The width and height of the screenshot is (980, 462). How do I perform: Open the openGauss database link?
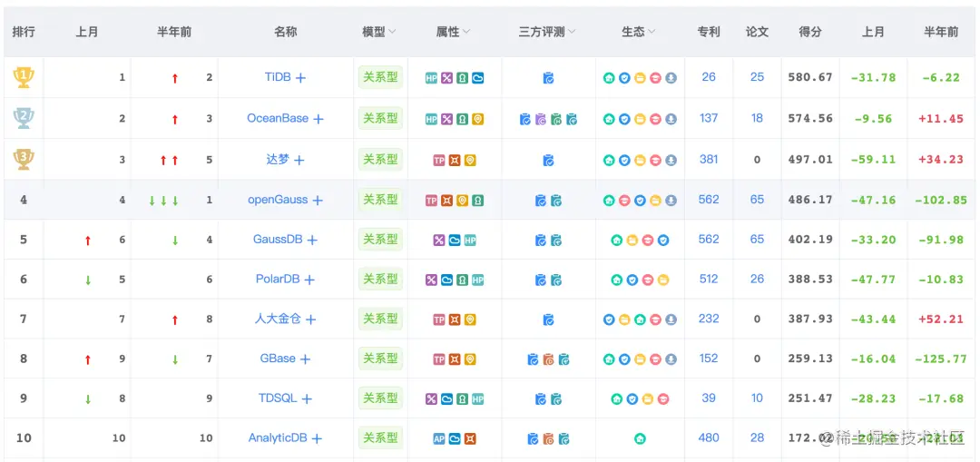[279, 200]
